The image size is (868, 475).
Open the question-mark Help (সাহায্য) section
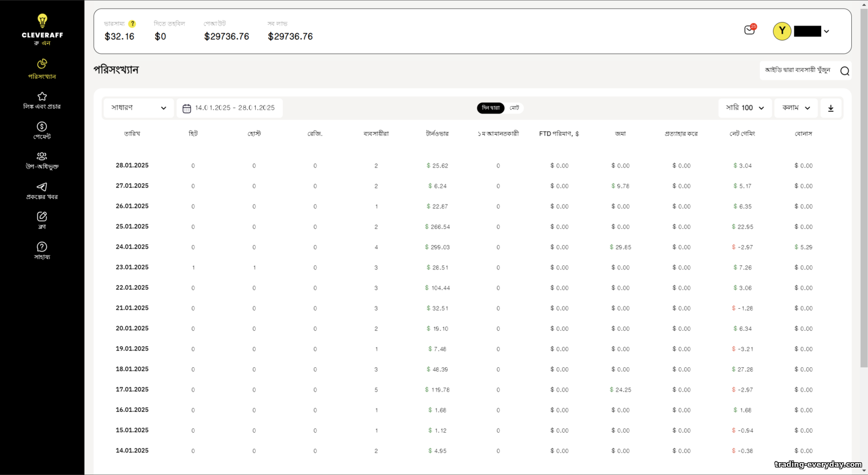click(x=42, y=250)
